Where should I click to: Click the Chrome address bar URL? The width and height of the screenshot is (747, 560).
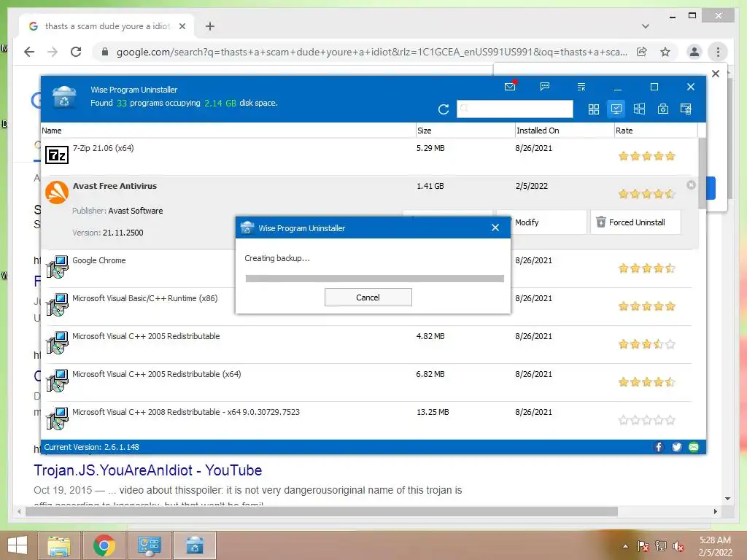point(371,52)
